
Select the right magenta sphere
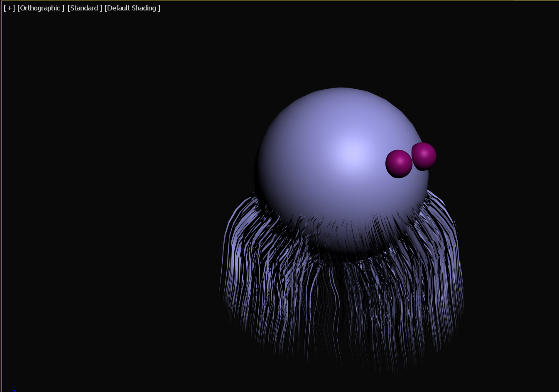coord(424,156)
